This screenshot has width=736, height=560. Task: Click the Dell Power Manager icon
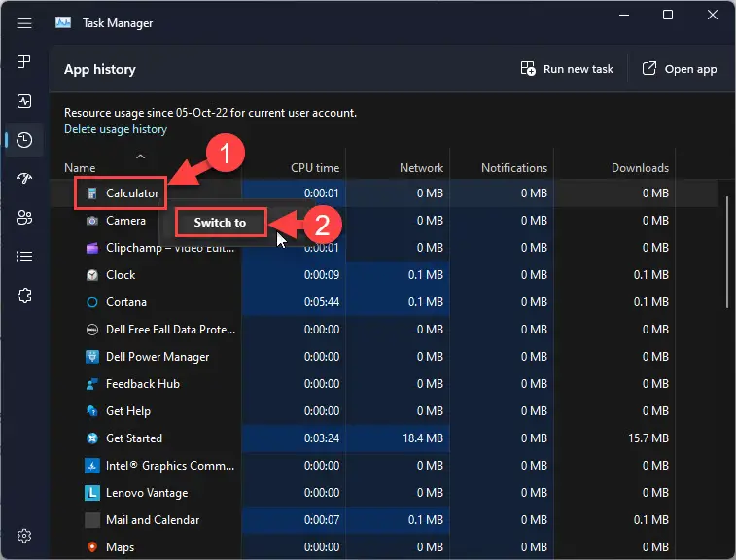pyautogui.click(x=92, y=357)
